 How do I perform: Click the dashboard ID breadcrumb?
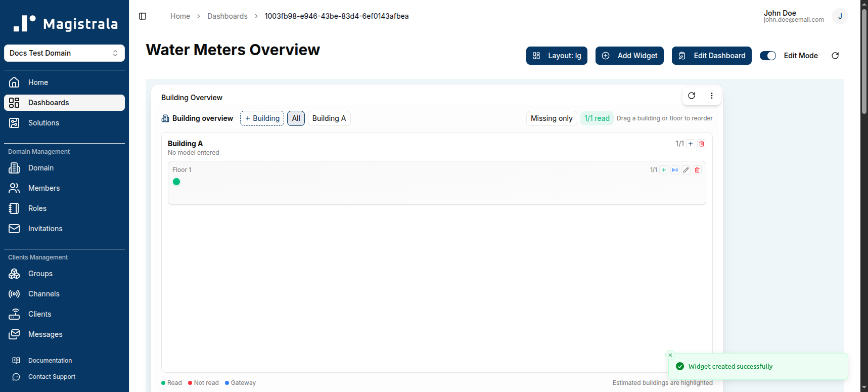pos(337,16)
